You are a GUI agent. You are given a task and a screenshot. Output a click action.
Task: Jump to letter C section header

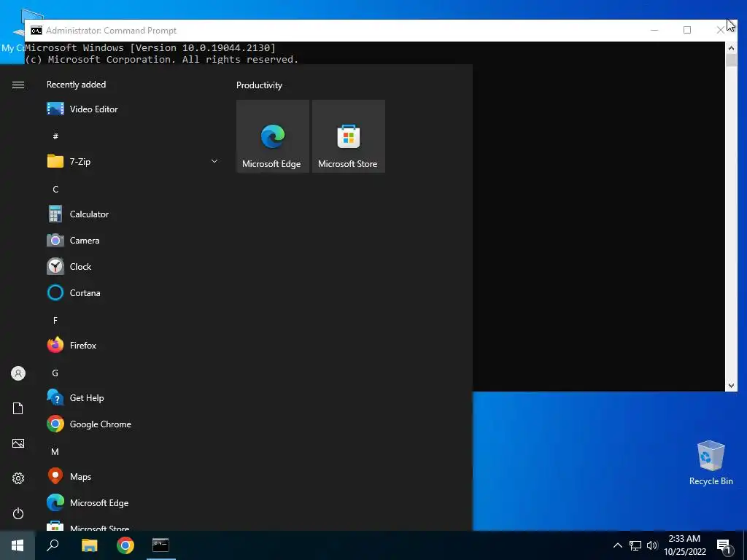coord(55,190)
